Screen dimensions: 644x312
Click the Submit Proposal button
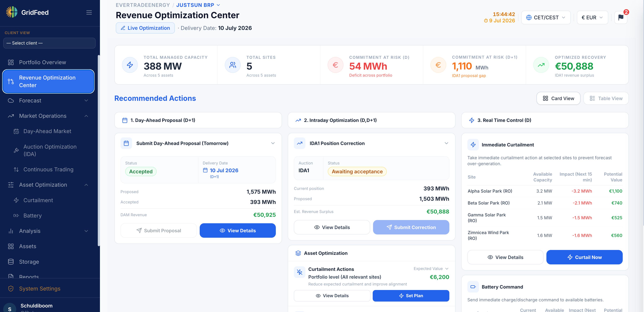click(159, 230)
